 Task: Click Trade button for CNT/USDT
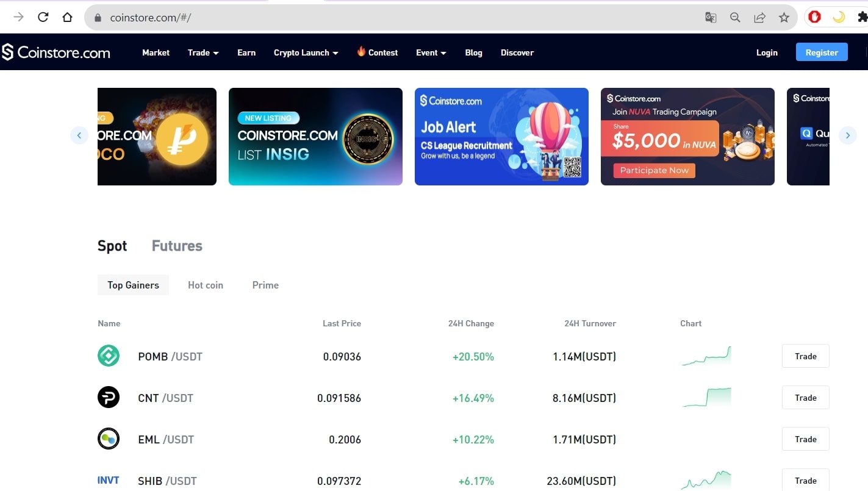click(805, 398)
